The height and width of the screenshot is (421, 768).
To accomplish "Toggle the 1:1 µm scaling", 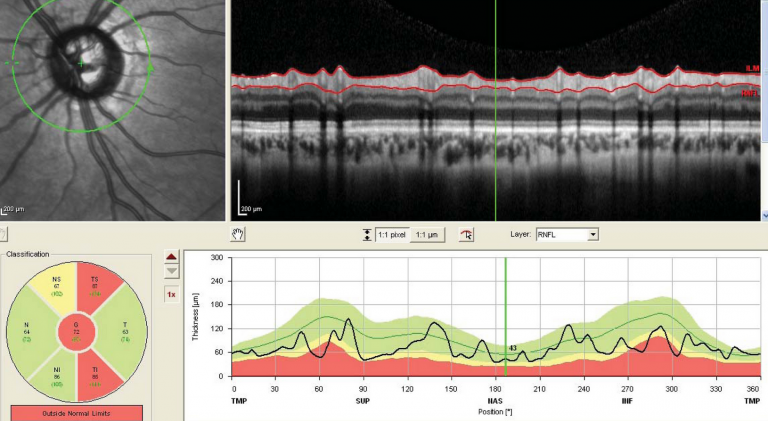I will [x=428, y=234].
